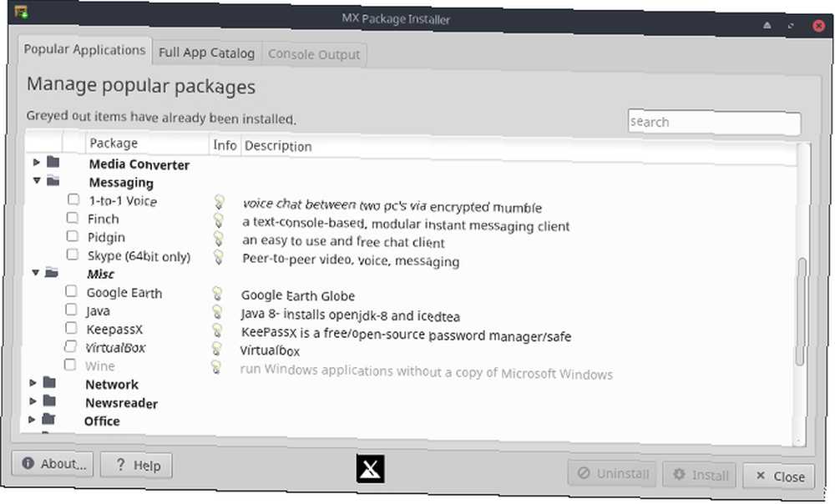Viewport: 835px width, 504px height.
Task: Switch to Full App Catalog tab
Action: [x=206, y=53]
